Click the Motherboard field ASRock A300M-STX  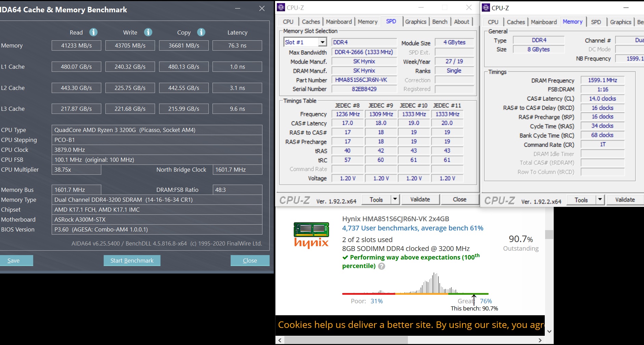click(x=157, y=220)
